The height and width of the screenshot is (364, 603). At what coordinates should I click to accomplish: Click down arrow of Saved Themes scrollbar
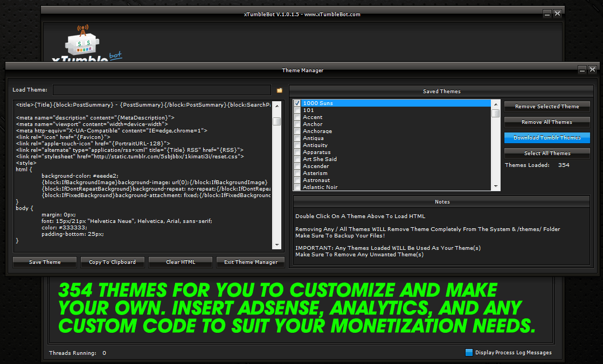tap(496, 186)
